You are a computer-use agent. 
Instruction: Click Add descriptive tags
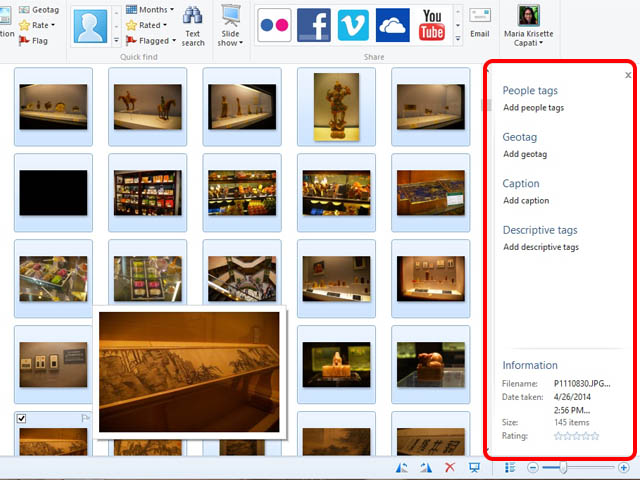coord(541,247)
